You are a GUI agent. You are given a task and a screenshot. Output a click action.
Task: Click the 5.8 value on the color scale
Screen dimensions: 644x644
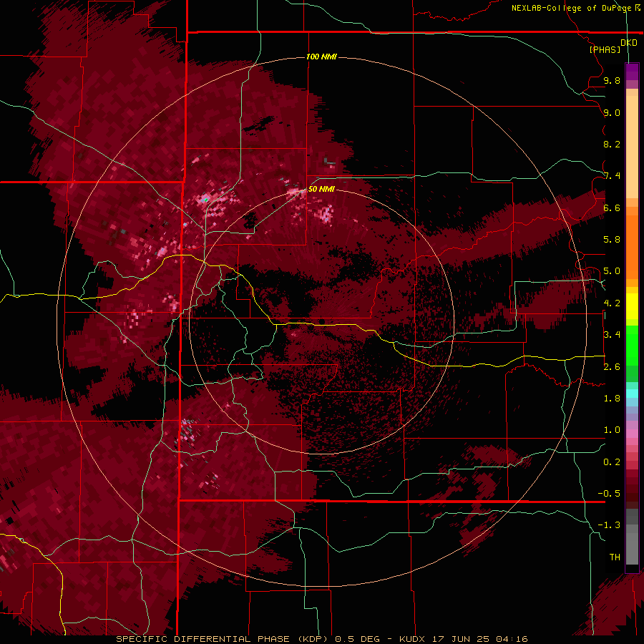point(612,240)
